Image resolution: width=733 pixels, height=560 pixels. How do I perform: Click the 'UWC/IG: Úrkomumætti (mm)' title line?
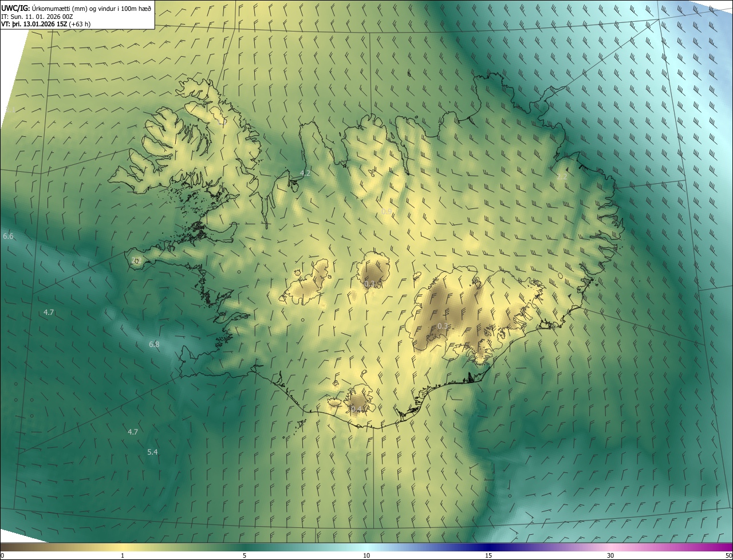click(x=77, y=7)
